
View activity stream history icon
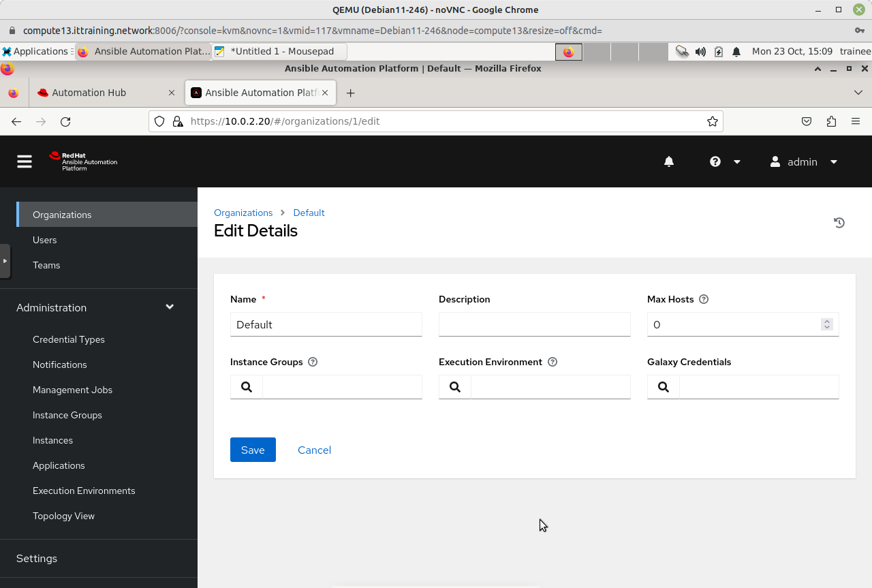click(839, 223)
